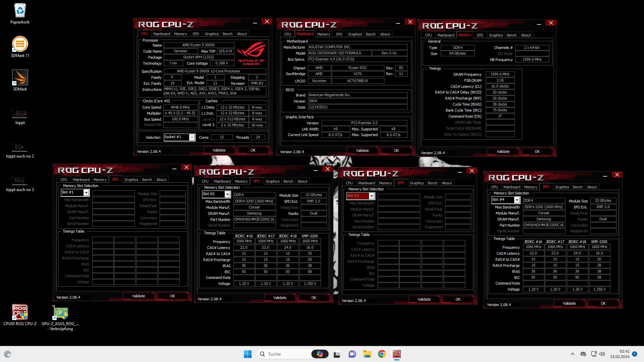The height and width of the screenshot is (362, 644).
Task: Open the Socket #1 selection dropdown
Action: click(192, 137)
